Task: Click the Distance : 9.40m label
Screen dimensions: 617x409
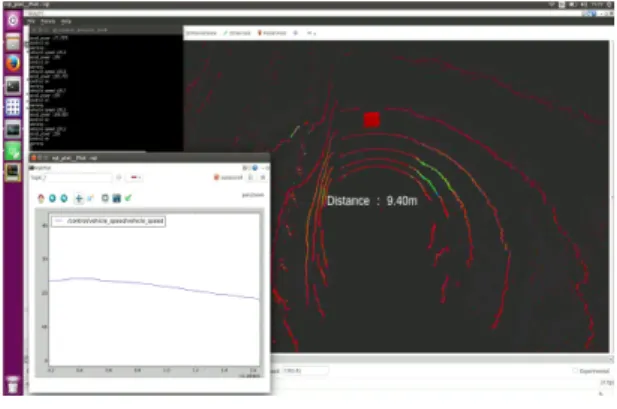Action: [372, 201]
